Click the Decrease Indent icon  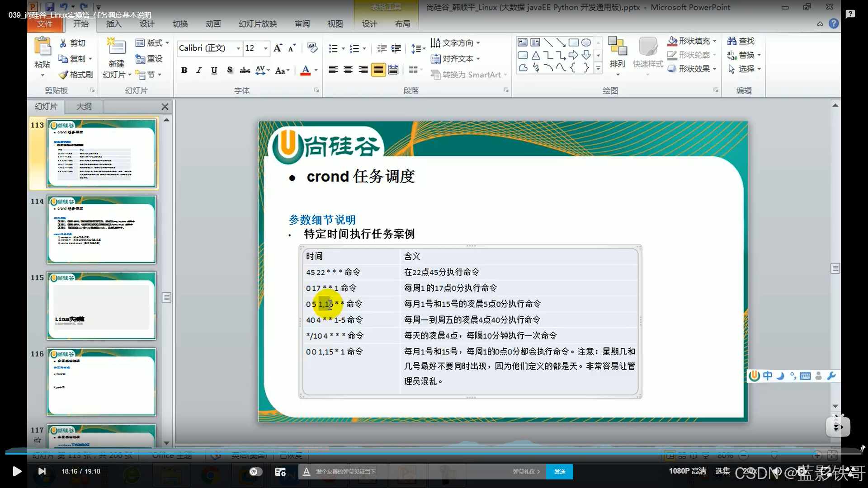382,48
